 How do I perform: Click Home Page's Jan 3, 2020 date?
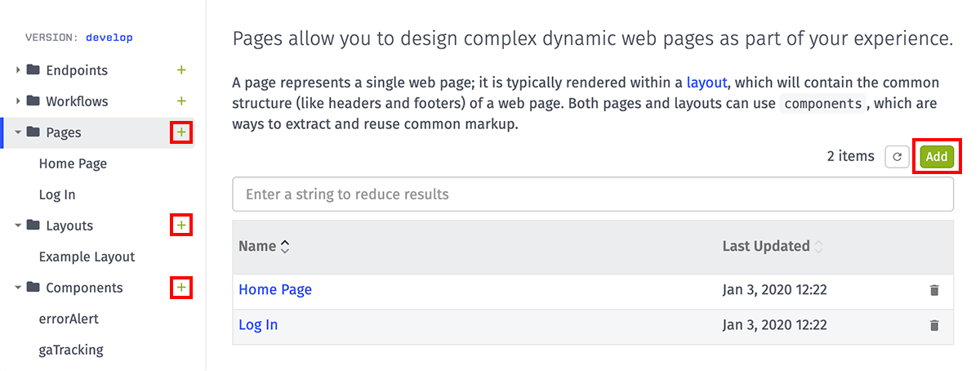point(775,289)
